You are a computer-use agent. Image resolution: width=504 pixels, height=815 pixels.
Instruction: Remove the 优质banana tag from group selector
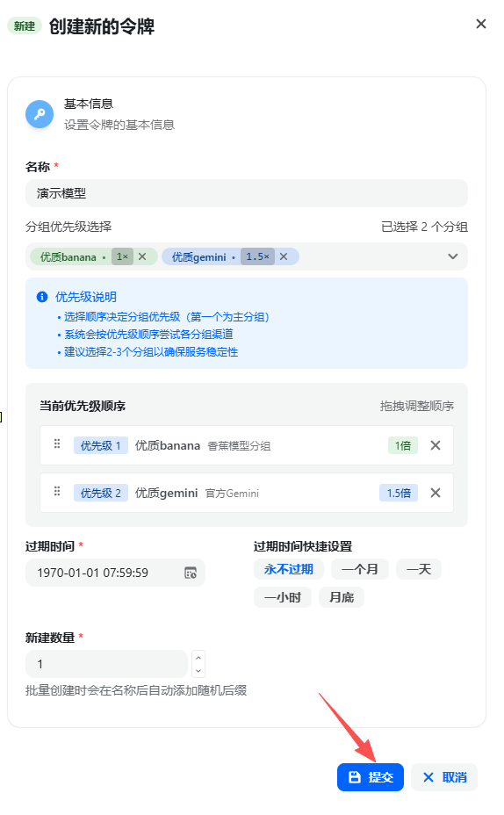click(142, 256)
